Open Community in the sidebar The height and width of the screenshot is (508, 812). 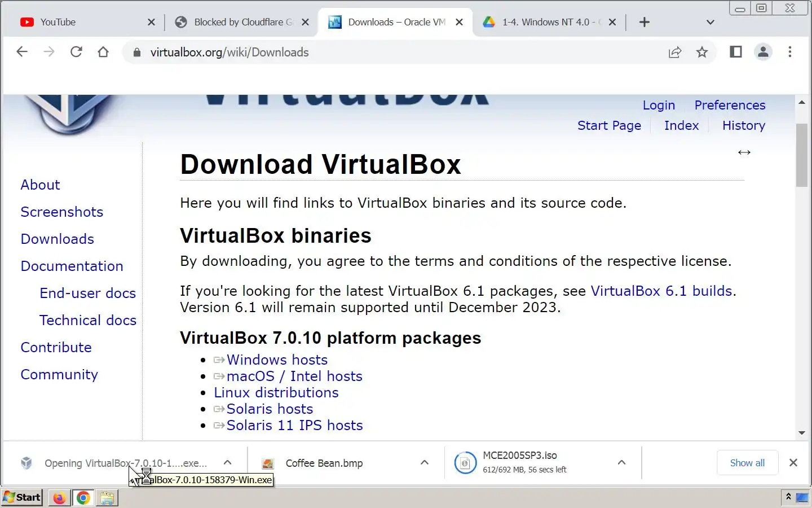coord(59,374)
